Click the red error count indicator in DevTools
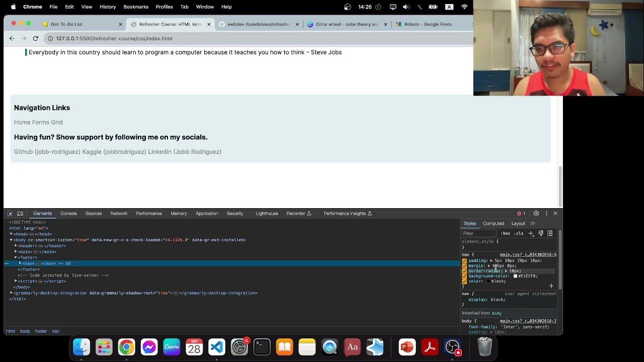The height and width of the screenshot is (362, 644). 521,214
